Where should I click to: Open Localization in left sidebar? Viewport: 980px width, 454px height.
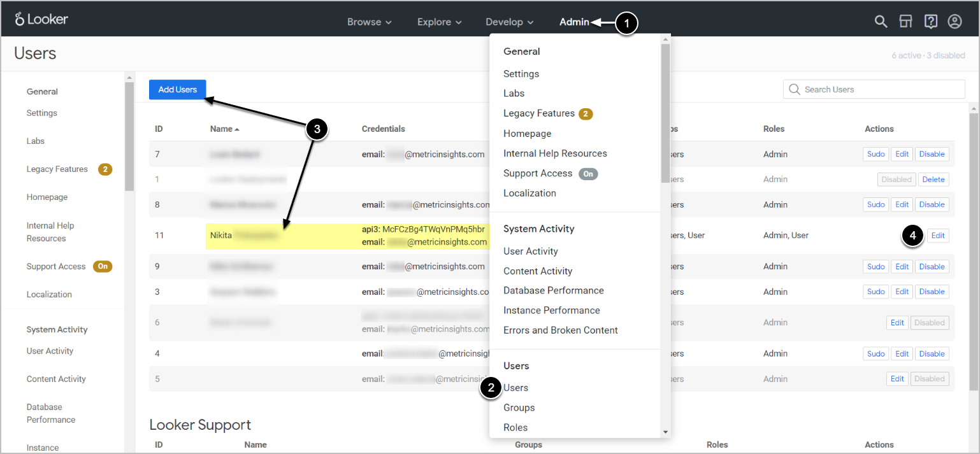[x=49, y=295]
